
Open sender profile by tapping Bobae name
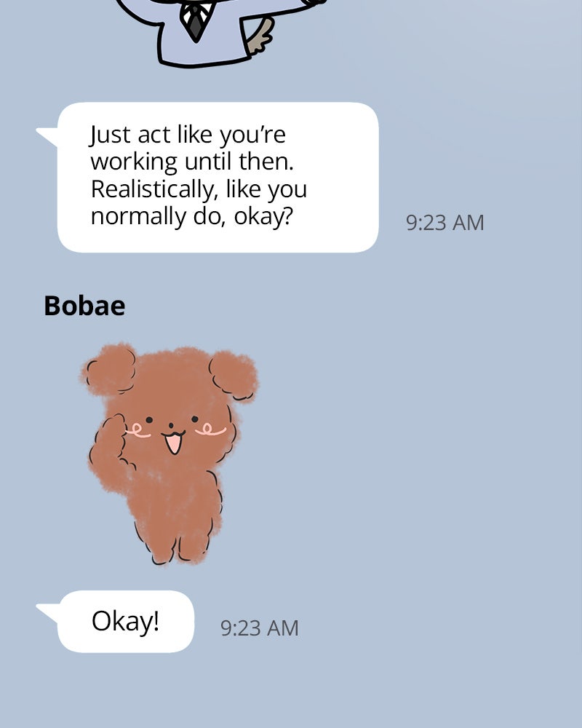pyautogui.click(x=84, y=306)
